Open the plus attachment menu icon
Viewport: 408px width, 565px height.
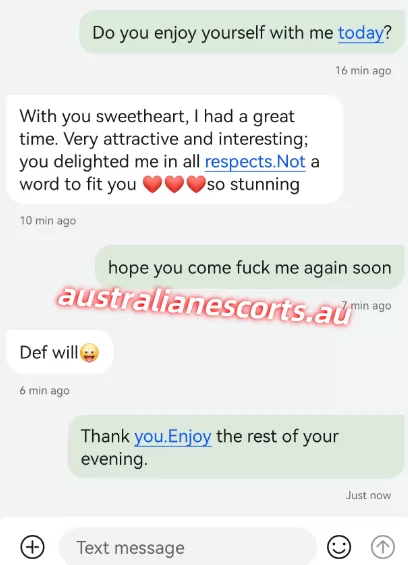[x=32, y=547]
